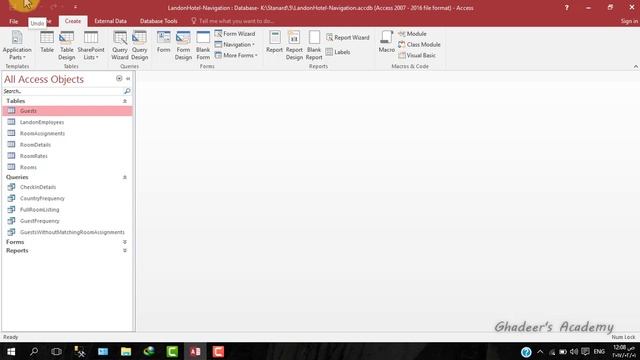Screen dimensions: 640x360
Task: Collapse the ribbon arrow
Action: coord(636,67)
